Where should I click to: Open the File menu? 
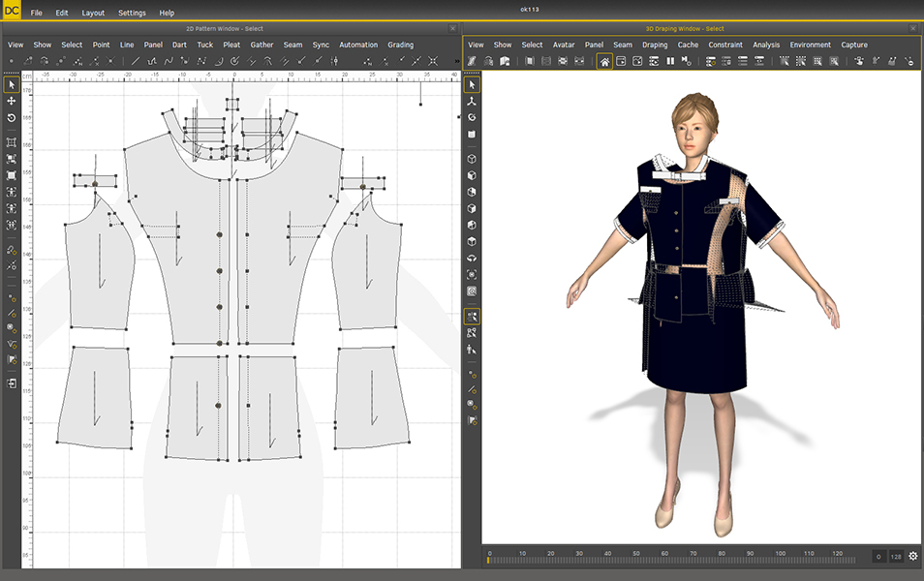click(x=36, y=14)
